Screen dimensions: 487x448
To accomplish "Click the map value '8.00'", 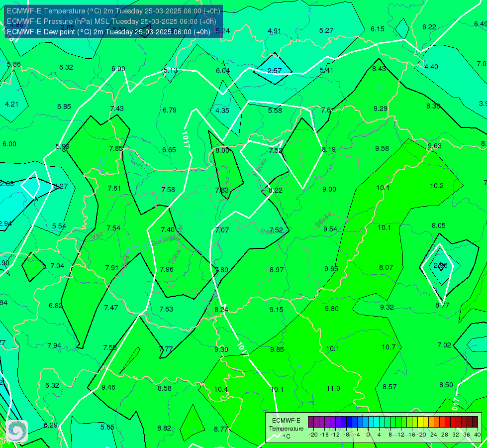I will click(x=222, y=150).
